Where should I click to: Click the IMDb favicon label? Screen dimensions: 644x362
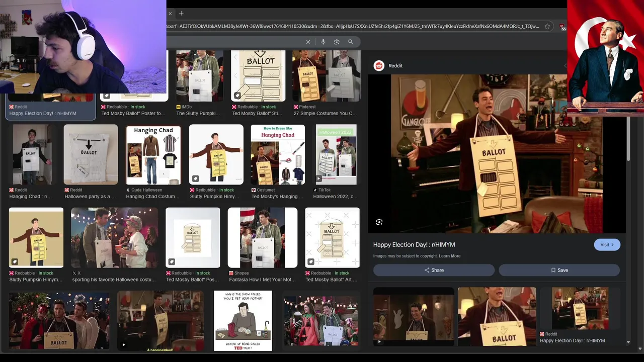[x=178, y=107]
